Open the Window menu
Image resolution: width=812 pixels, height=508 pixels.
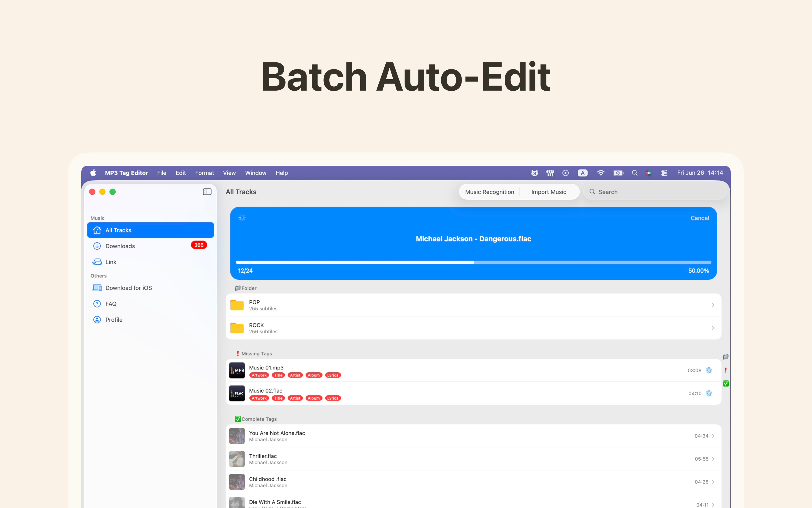tap(256, 173)
